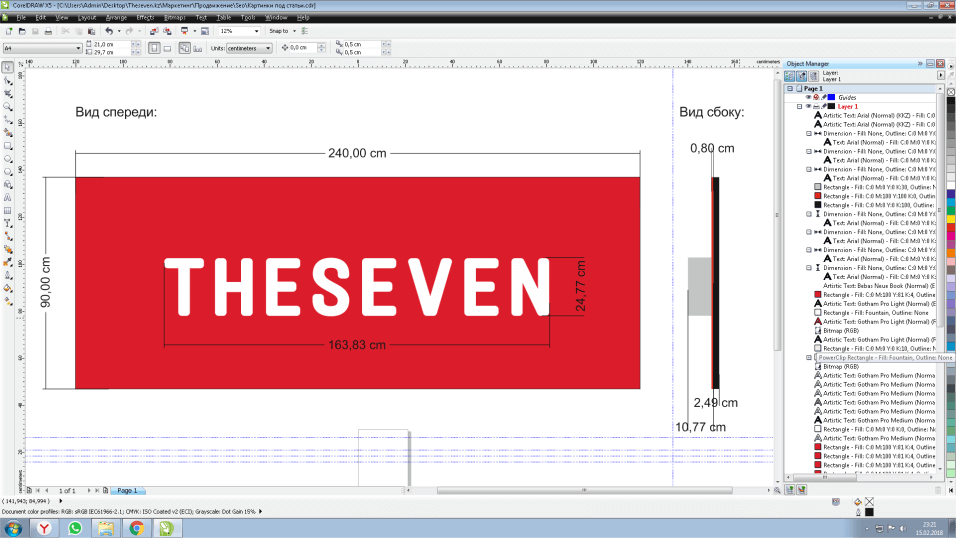Image resolution: width=956 pixels, height=538 pixels.
Task: Open the Arrange menu
Action: (116, 18)
